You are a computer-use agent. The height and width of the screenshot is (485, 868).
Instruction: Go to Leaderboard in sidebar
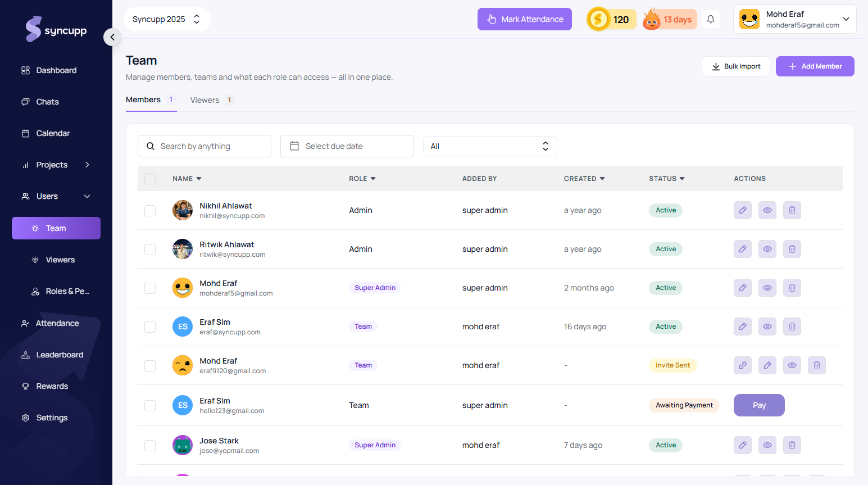tap(56, 355)
